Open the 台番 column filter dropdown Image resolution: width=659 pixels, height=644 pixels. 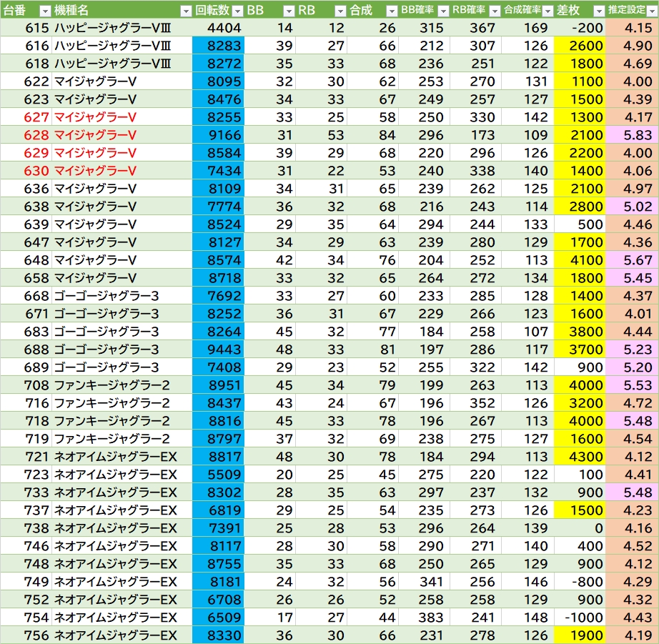pos(44,10)
